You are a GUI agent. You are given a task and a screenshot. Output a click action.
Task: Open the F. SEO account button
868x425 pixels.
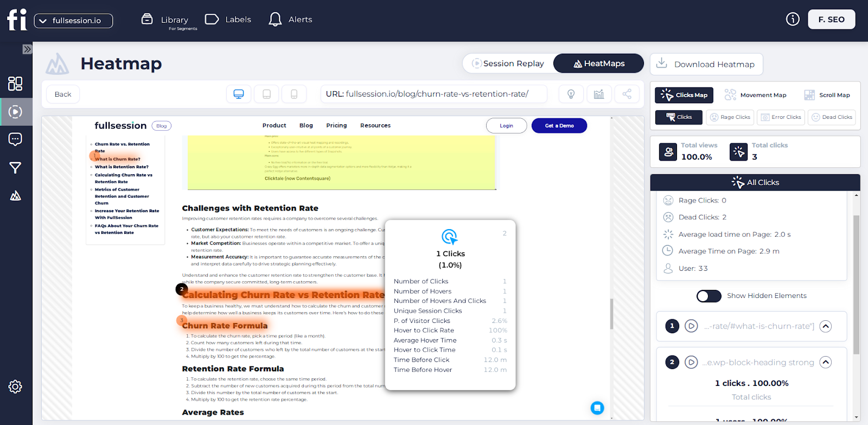coord(831,20)
